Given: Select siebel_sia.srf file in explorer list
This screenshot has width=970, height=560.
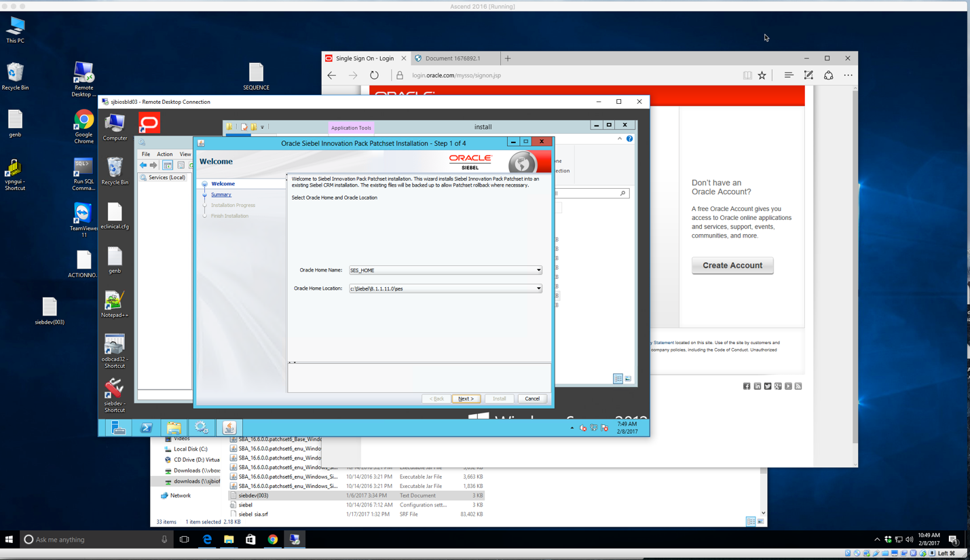Looking at the screenshot, I should coord(356,514).
